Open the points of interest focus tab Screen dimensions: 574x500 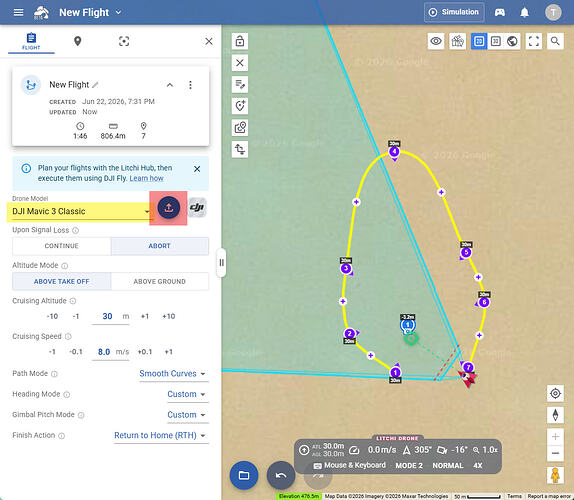pyautogui.click(x=124, y=41)
